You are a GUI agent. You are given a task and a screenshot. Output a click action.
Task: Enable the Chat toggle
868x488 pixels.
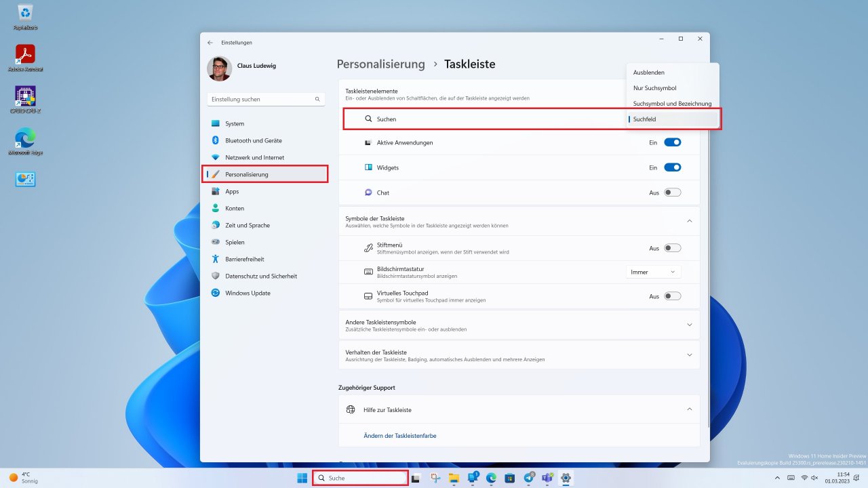672,192
